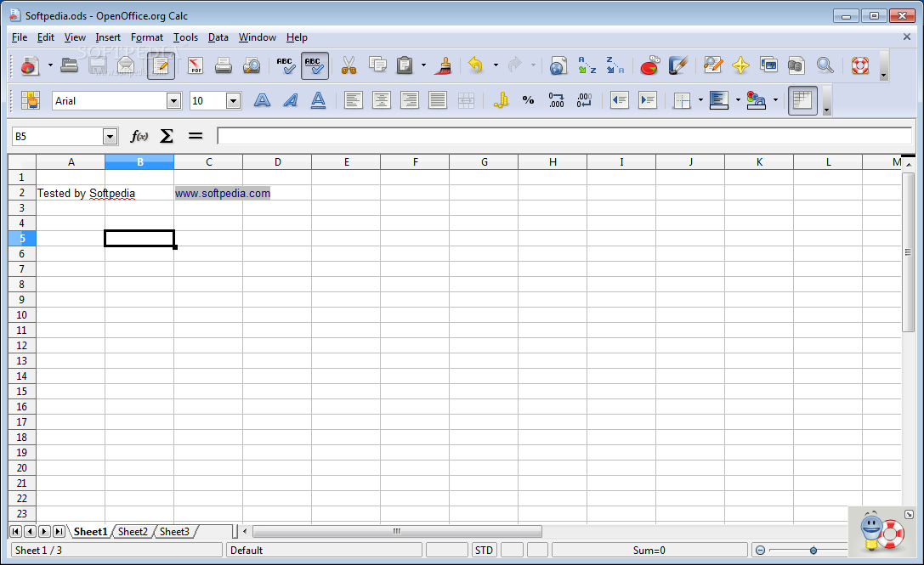Open the Gallery pictures icon

769,65
